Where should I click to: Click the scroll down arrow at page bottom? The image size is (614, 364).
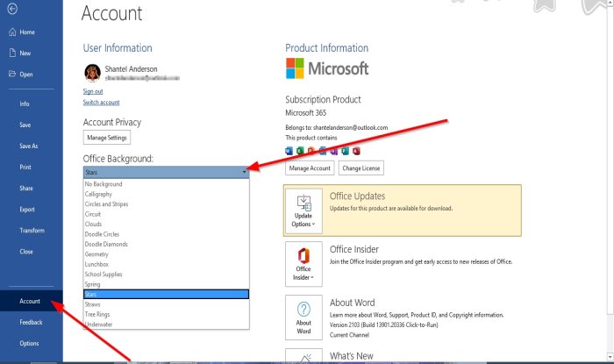[610, 357]
